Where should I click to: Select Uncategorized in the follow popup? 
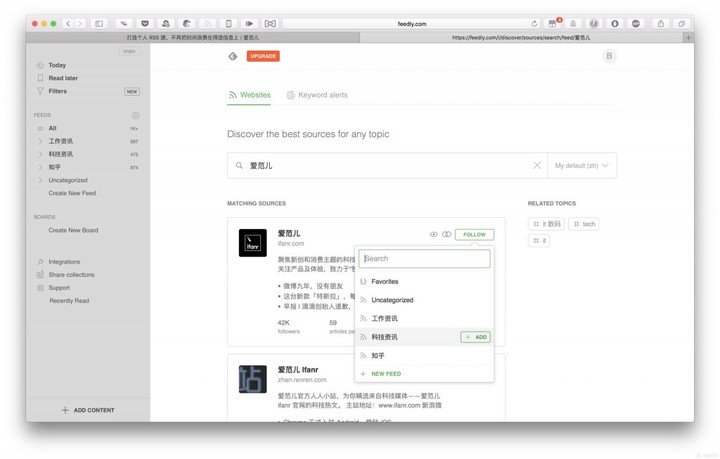coord(424,300)
